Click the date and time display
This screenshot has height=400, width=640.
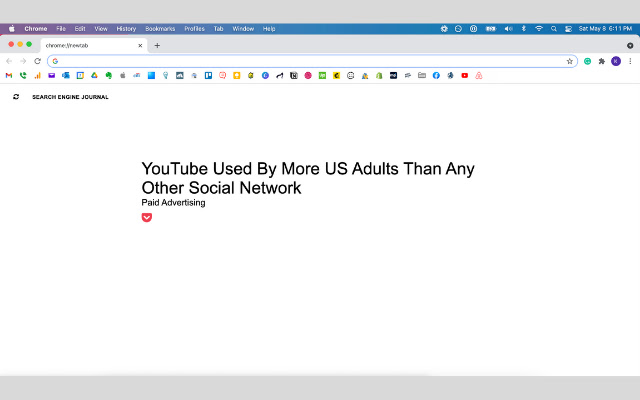tap(605, 29)
